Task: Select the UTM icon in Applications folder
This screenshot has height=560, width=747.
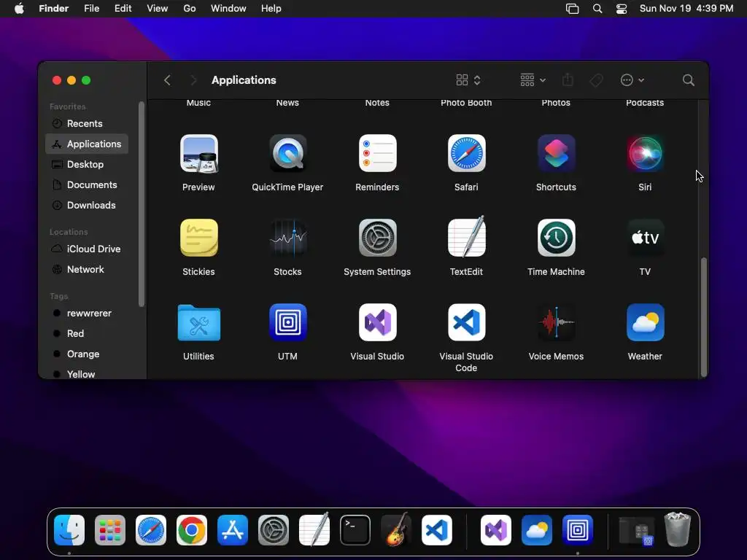Action: (x=287, y=322)
